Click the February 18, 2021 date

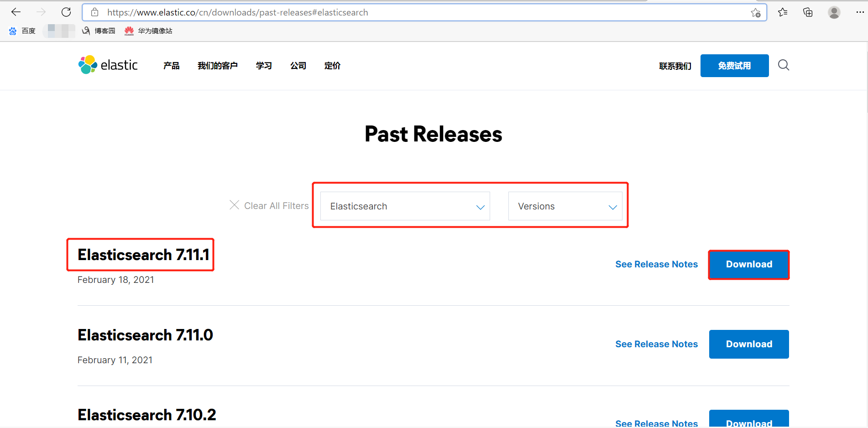[x=116, y=280]
